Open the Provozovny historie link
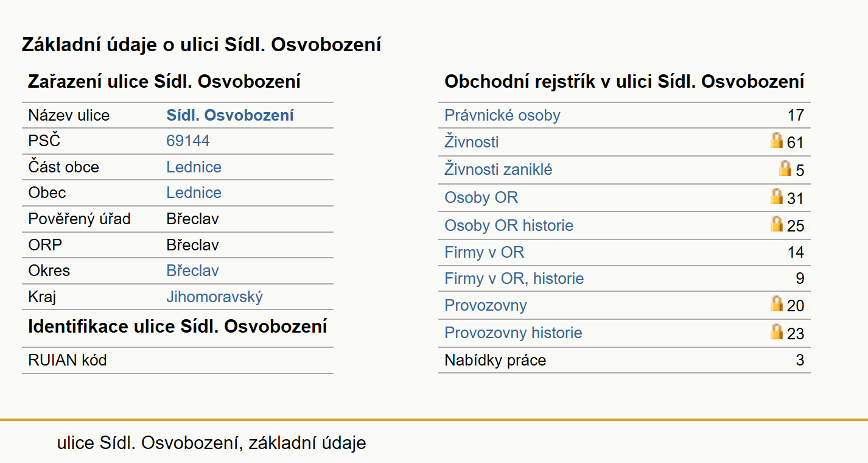 tap(513, 333)
